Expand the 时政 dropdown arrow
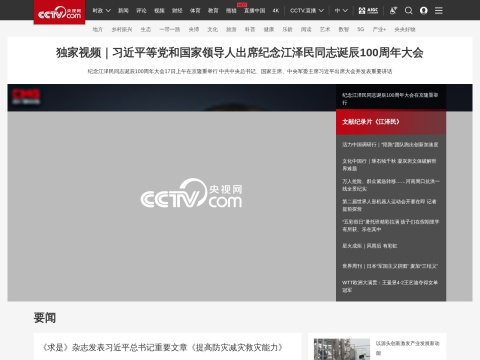This screenshot has width=480, height=360. tap(108, 11)
